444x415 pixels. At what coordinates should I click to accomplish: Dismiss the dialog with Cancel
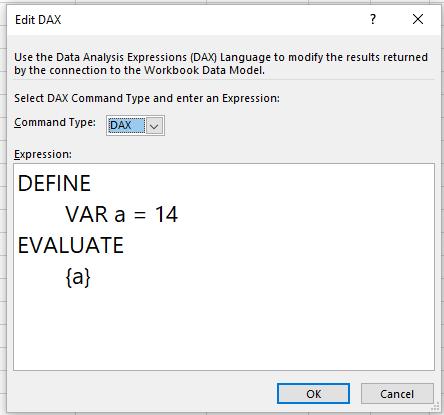397,394
